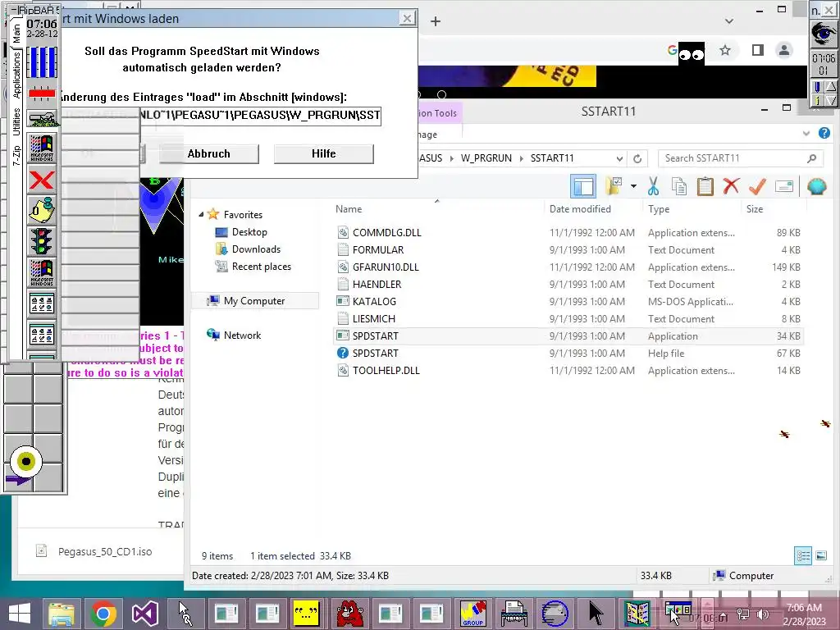Viewport: 840px width, 630px height.
Task: Click the volume speaker icon in system tray
Action: point(763,614)
